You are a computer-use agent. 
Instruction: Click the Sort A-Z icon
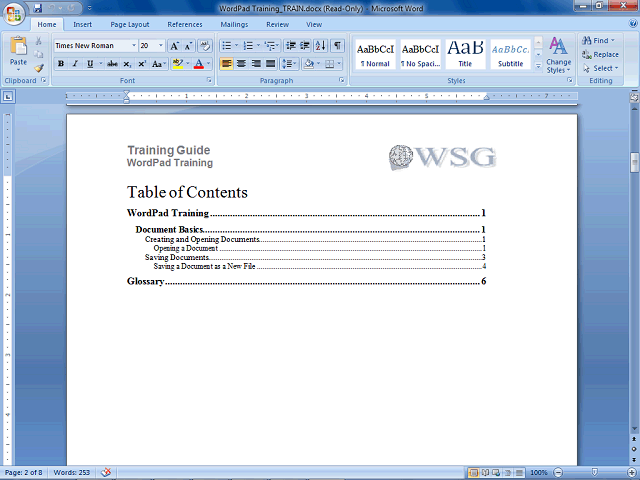[x=321, y=46]
